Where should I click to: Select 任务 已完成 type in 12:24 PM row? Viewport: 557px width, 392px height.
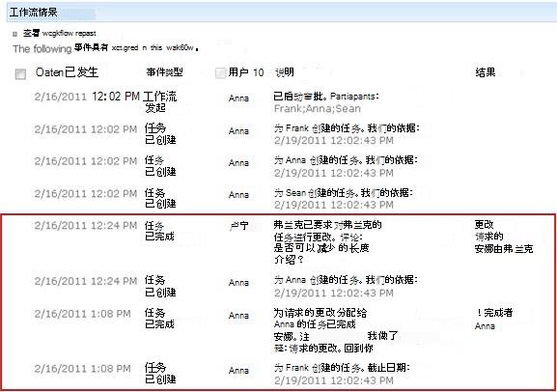[159, 231]
